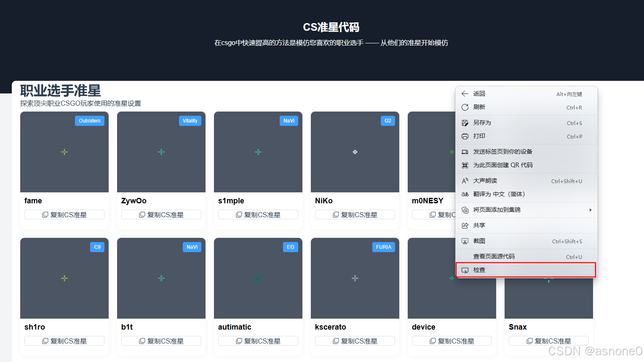
Task: Select 另存为 menu entry
Action: [x=526, y=123]
